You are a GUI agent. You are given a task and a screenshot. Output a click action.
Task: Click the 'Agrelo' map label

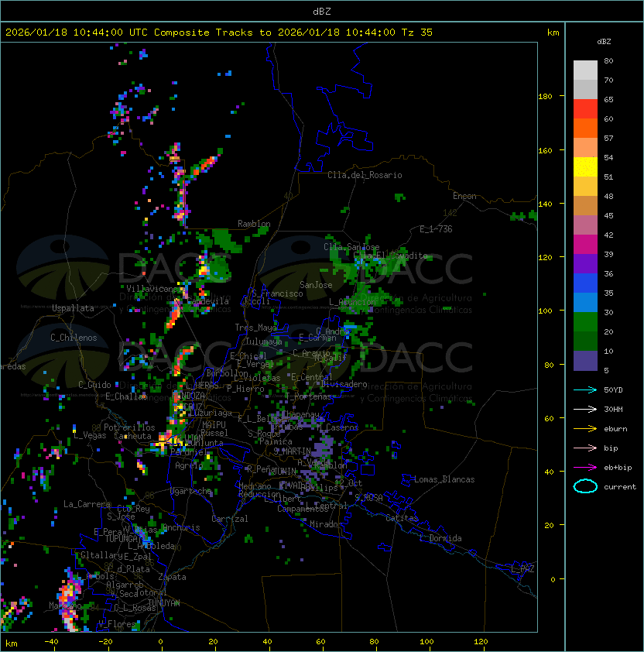tap(189, 465)
